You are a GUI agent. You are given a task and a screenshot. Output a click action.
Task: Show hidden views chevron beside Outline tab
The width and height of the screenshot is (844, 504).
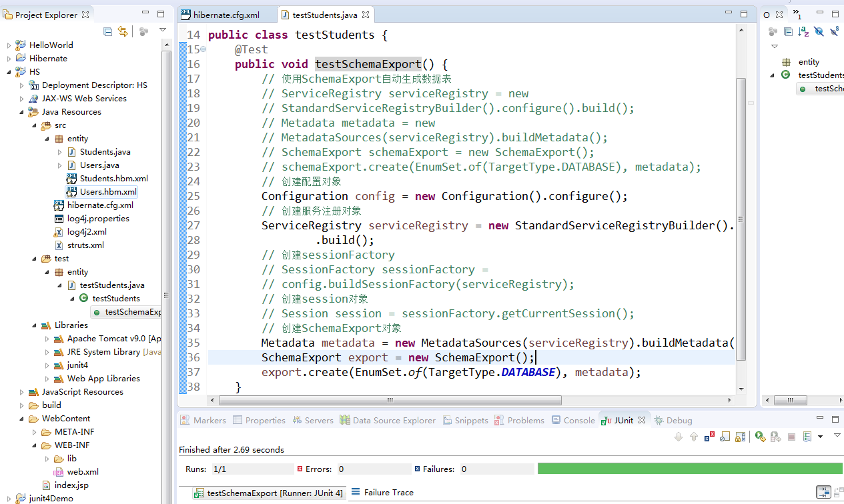tap(797, 15)
